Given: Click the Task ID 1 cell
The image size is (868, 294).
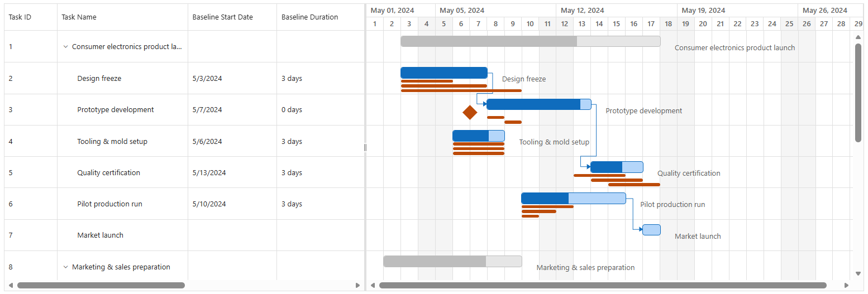Looking at the screenshot, I should (x=31, y=47).
